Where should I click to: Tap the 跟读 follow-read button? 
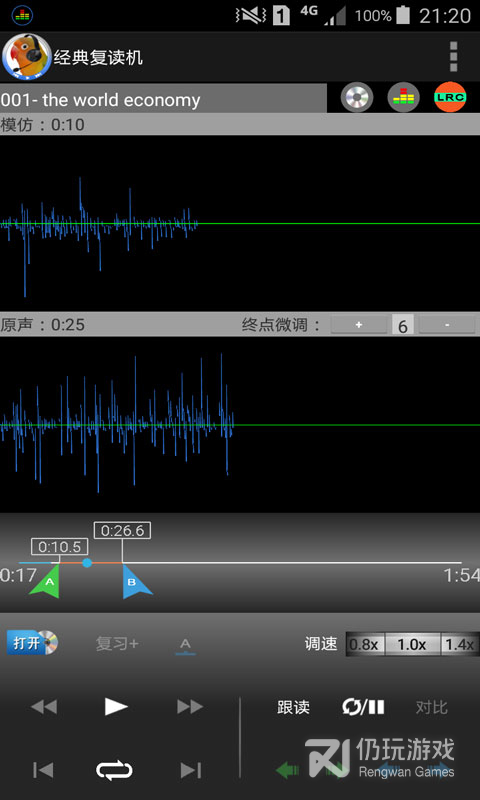293,707
